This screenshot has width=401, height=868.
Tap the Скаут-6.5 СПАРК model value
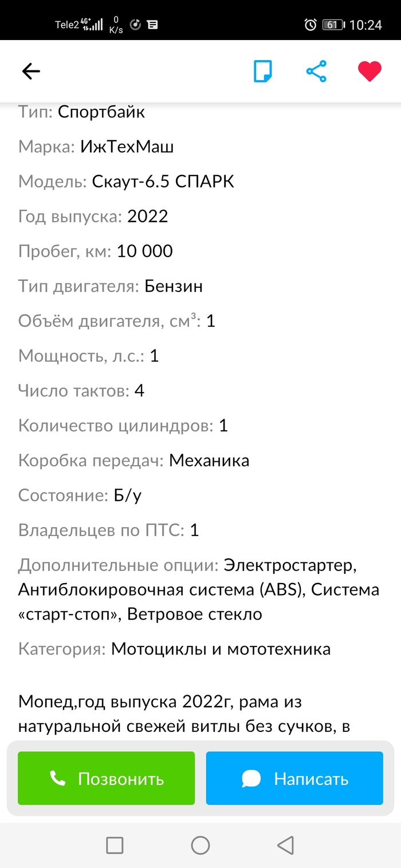click(x=163, y=182)
